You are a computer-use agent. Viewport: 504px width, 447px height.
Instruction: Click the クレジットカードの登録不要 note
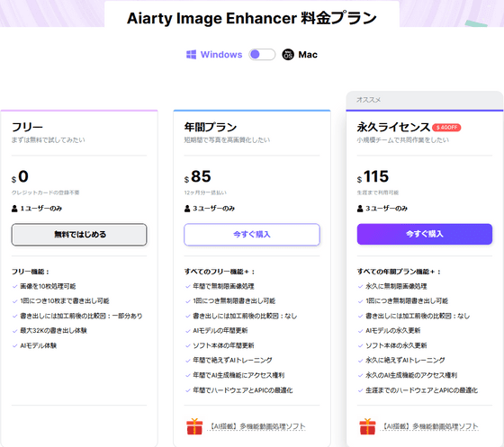[x=45, y=192]
